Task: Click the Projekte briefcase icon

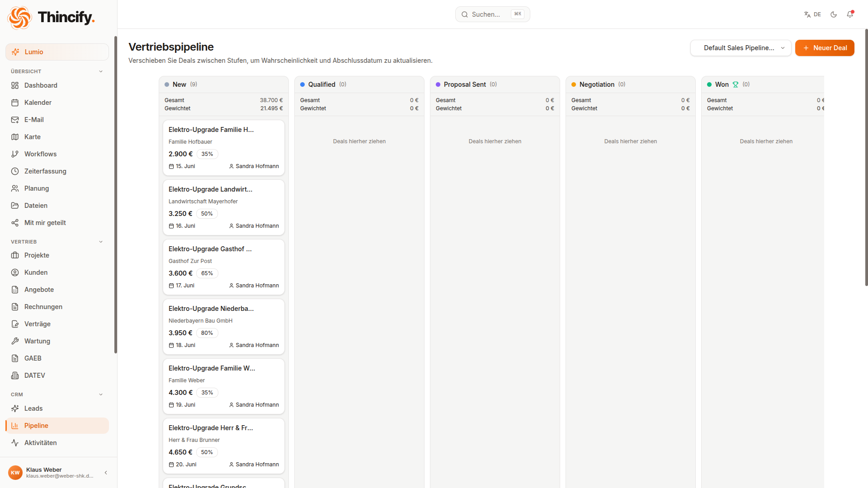Action: point(15,255)
